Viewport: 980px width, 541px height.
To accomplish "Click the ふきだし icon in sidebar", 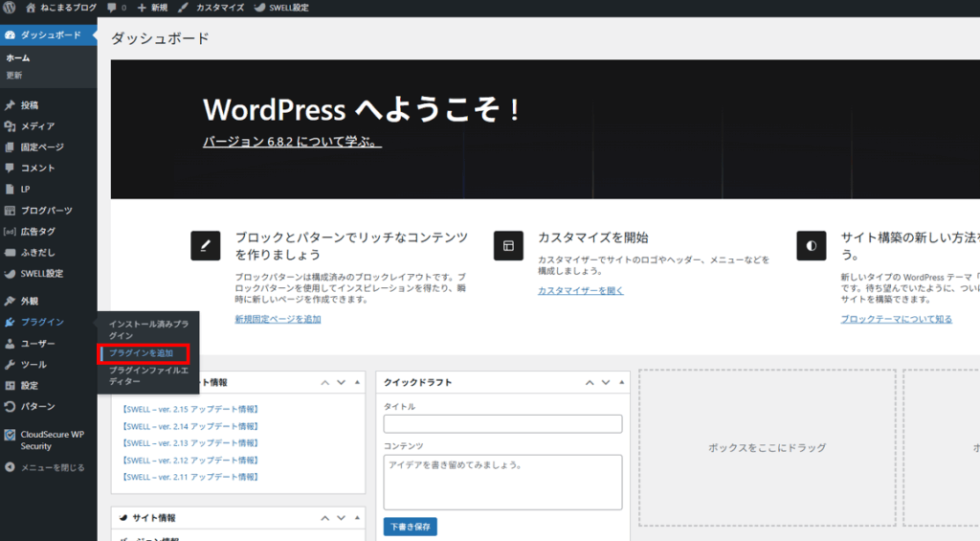I will click(x=10, y=253).
